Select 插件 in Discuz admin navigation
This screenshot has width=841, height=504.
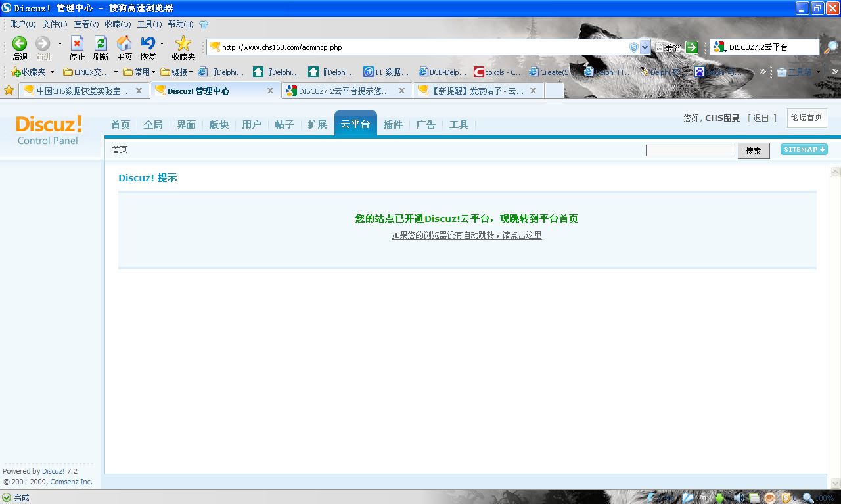(x=393, y=124)
